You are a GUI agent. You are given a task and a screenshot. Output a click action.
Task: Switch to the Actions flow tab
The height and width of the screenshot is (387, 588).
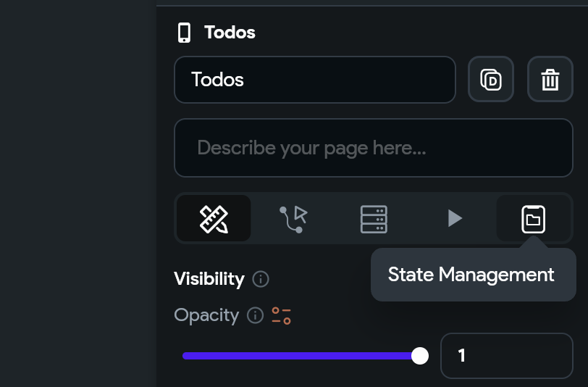coord(293,218)
